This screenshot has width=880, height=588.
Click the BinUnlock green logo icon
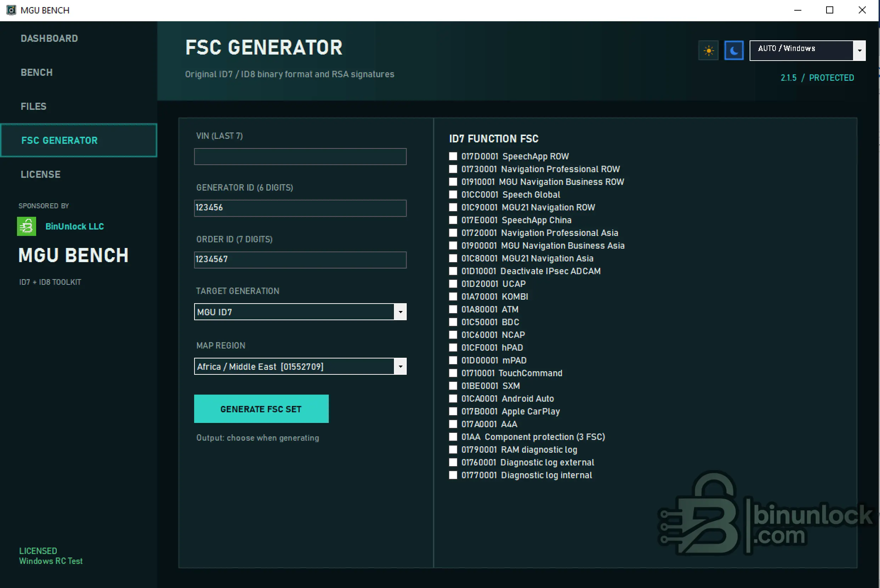26,226
